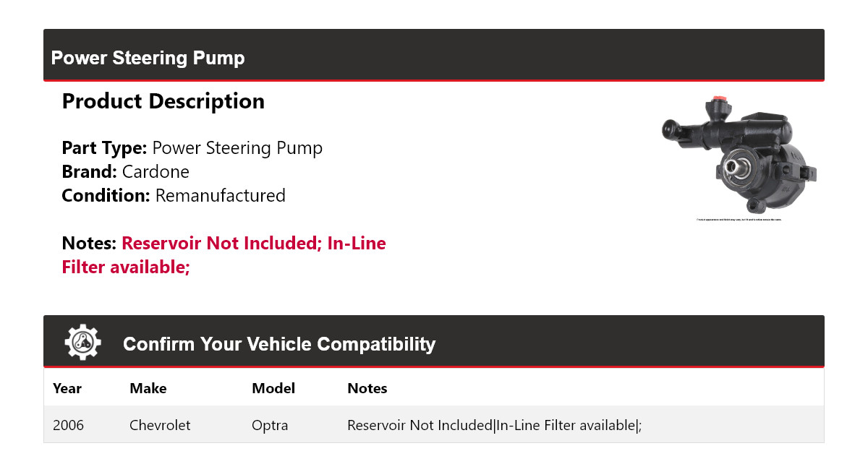Click the Confirm Your Vehicle Compatibility heading
The image size is (868, 472).
(x=279, y=344)
